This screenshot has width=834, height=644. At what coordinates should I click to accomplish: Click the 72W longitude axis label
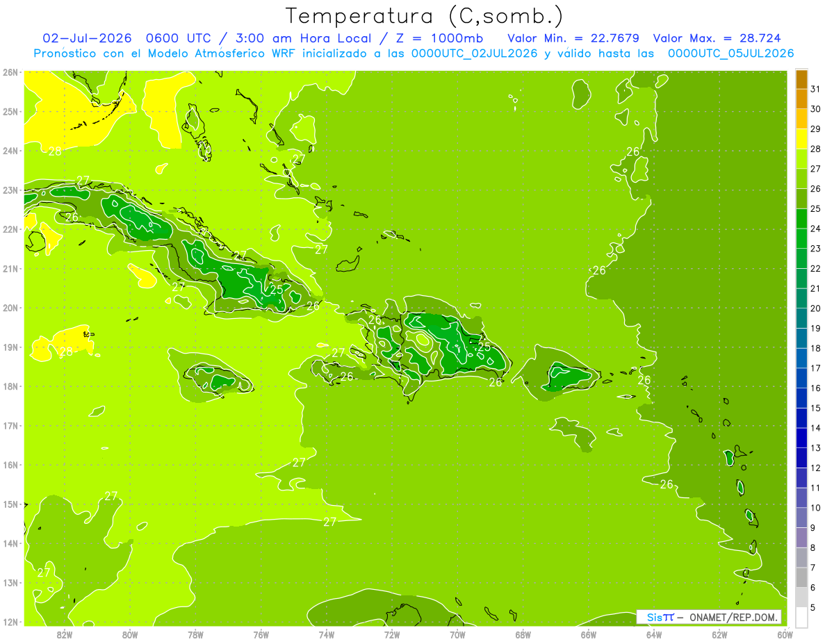392,635
